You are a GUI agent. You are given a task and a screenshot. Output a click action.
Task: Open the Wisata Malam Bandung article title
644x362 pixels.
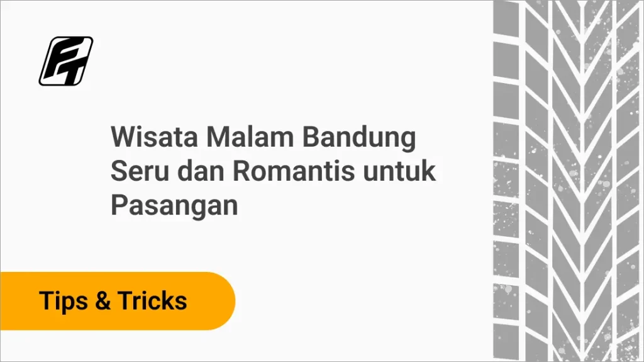(x=273, y=171)
